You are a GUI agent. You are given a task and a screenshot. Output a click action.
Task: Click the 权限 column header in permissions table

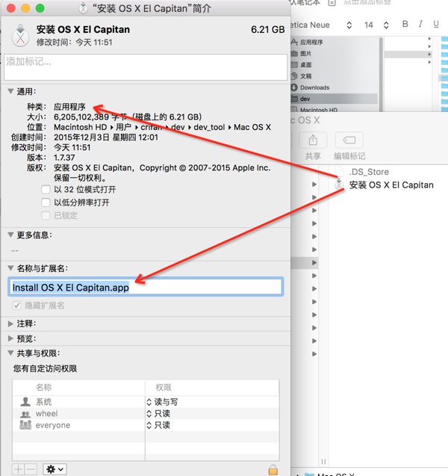tap(164, 387)
